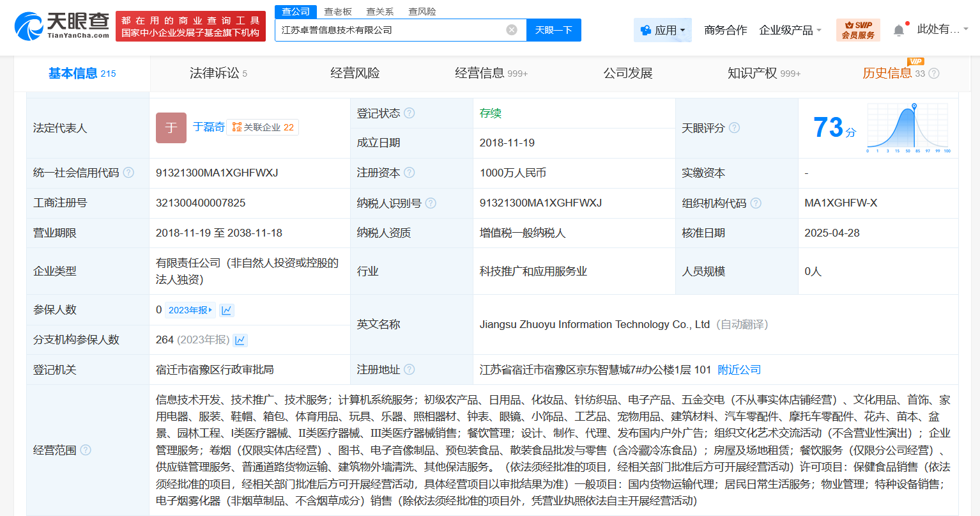Viewport: 980px width, 516px height.
Task: Open the user account dropdown
Action: pos(942,29)
